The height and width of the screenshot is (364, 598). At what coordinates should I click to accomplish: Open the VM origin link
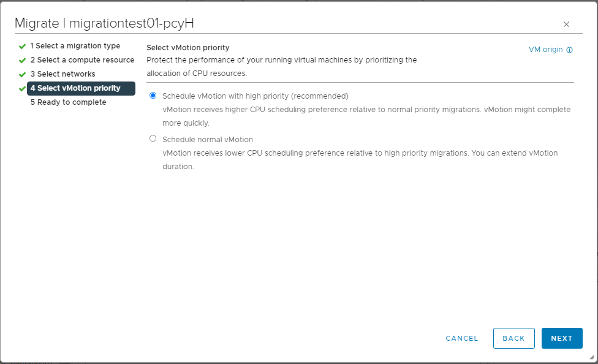546,50
